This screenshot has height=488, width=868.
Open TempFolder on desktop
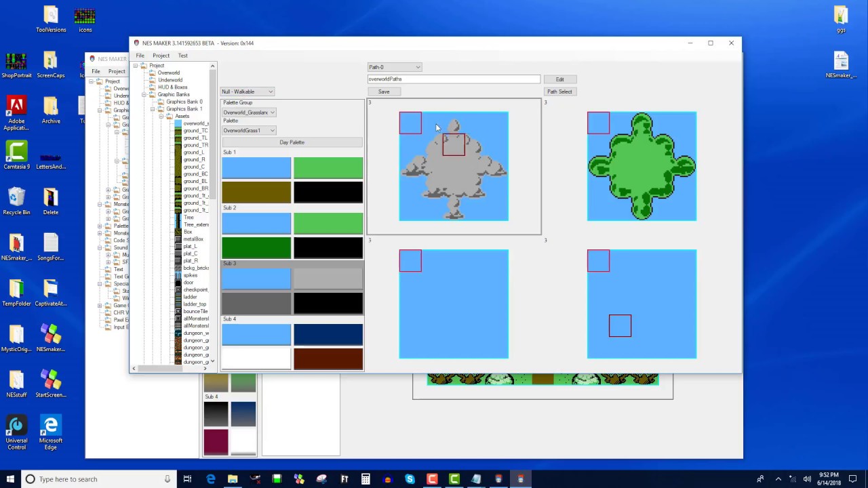coord(16,292)
